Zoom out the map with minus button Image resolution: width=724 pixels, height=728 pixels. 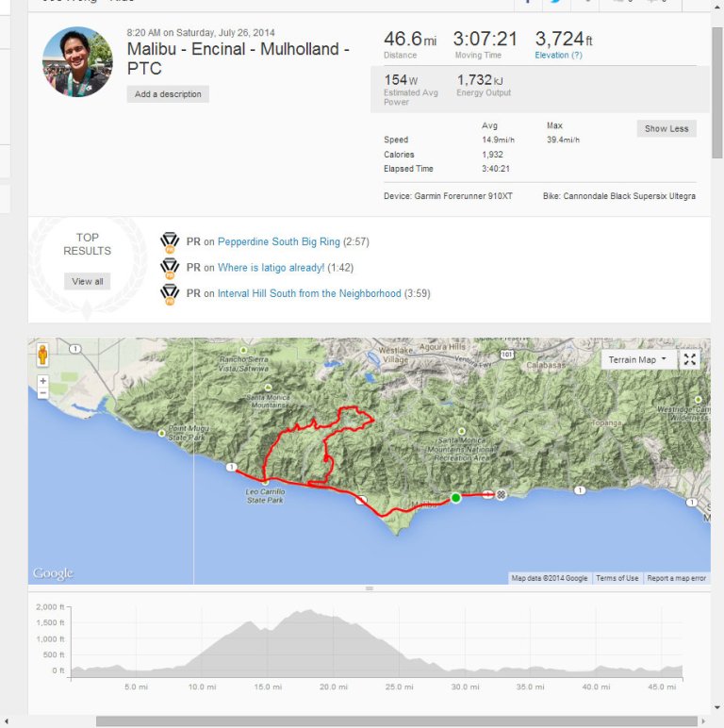[42, 393]
